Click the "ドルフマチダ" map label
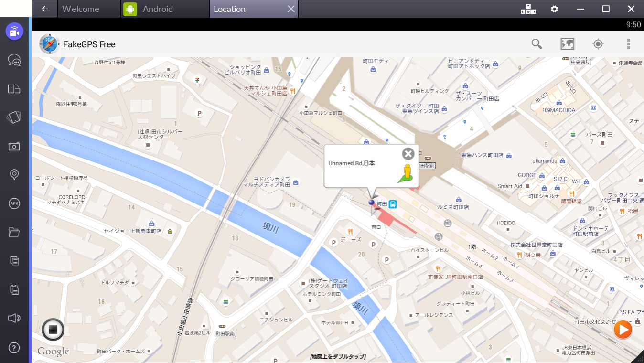 click(x=115, y=283)
